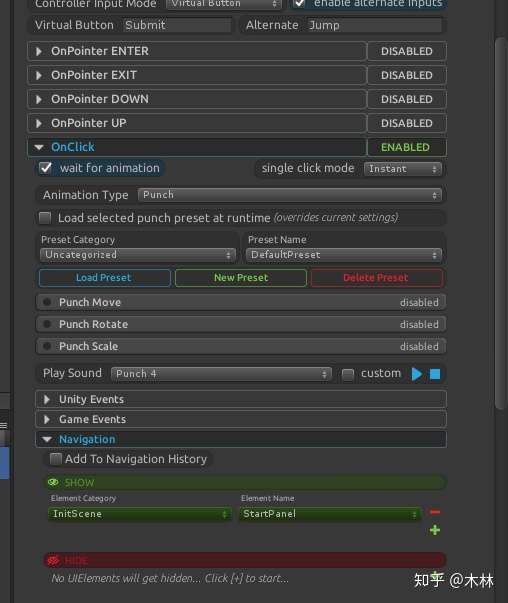The image size is (508, 603).
Task: Play the Punch 4 sound preview
Action: click(x=416, y=374)
